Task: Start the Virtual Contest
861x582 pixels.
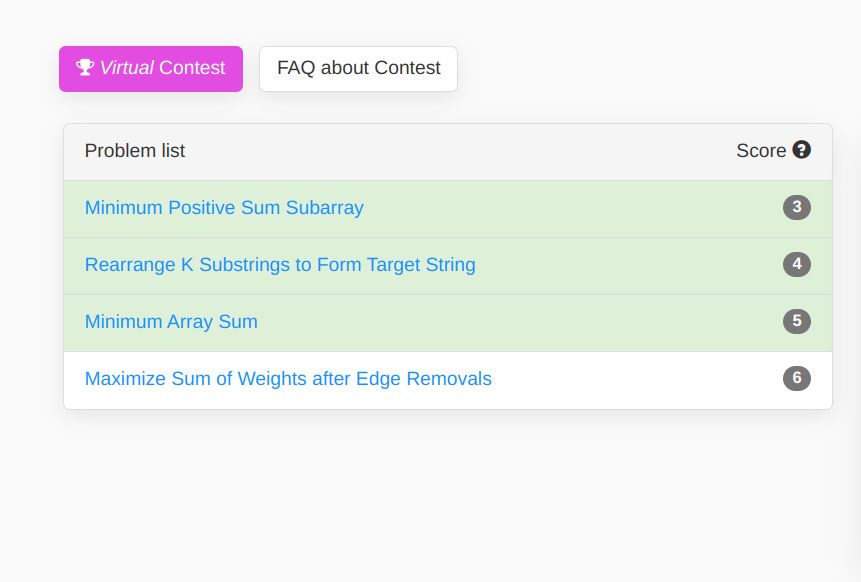Action: pos(151,69)
